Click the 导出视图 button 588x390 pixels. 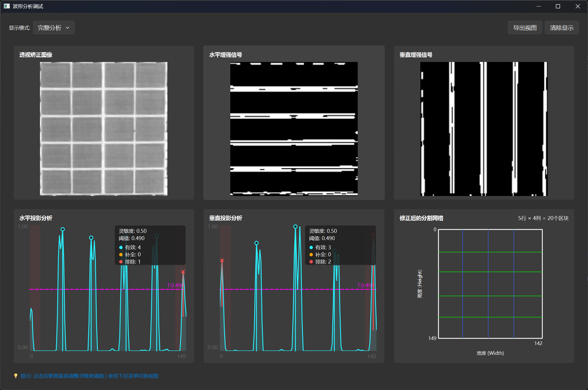point(525,28)
